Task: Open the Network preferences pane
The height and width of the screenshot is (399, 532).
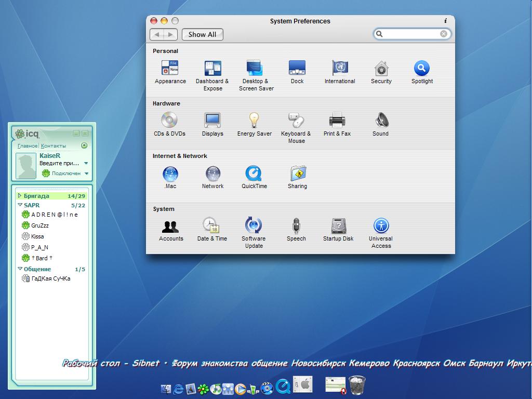Action: tap(212, 177)
